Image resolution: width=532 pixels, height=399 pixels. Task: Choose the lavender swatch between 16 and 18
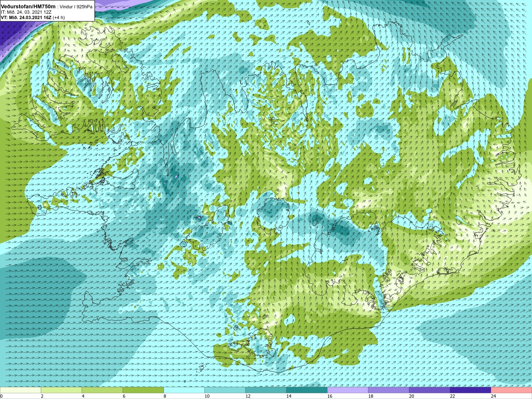[348, 390]
